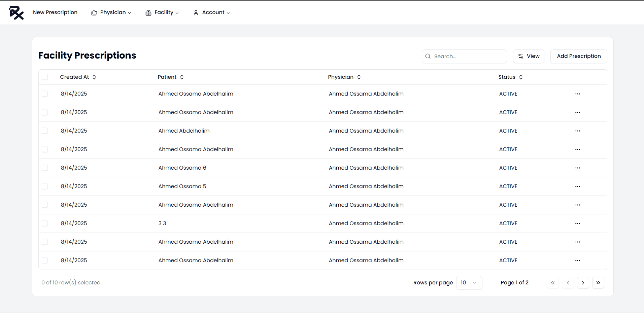
Task: Click the Add Prescription button
Action: pos(578,56)
